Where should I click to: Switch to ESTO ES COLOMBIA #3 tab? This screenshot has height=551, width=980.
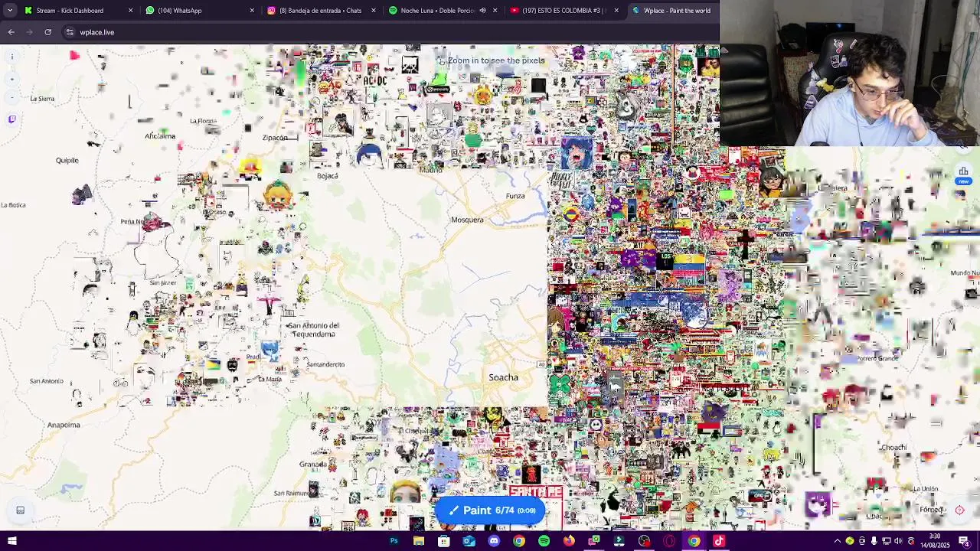565,11
